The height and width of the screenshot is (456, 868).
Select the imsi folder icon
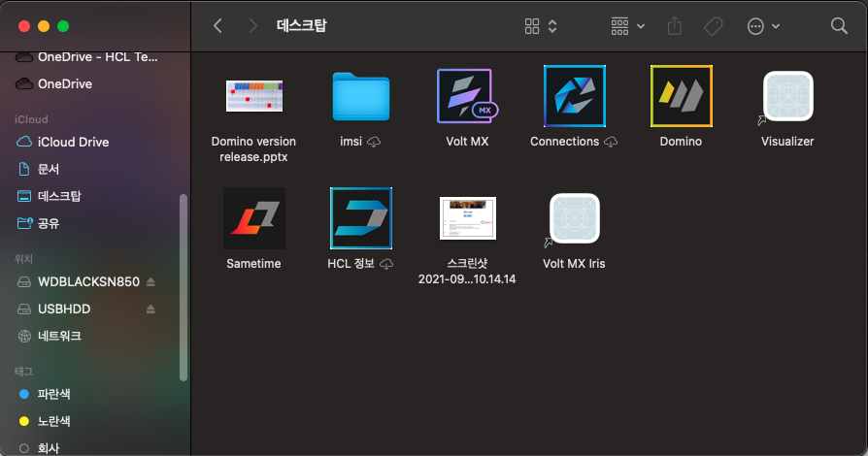point(361,97)
